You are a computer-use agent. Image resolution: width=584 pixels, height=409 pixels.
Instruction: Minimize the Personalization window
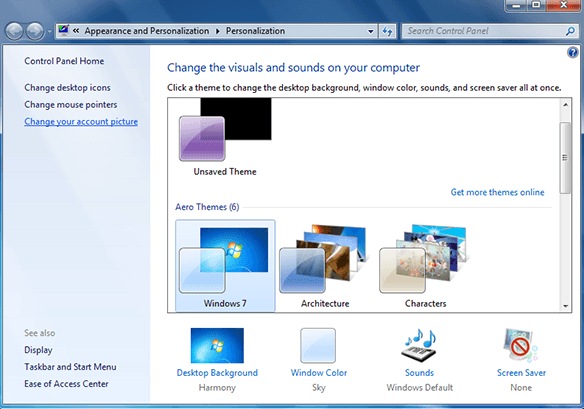[516, 5]
